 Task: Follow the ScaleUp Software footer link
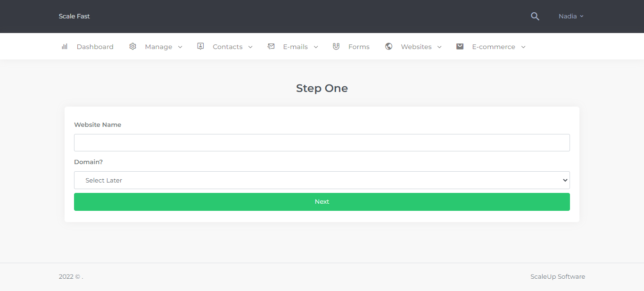(558, 277)
